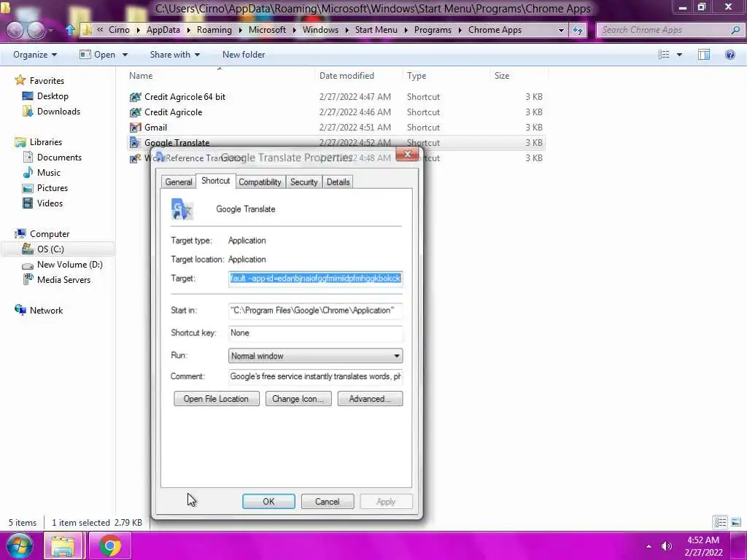Click New folder in the toolbar
Viewport: 747px width, 560px height.
pos(244,55)
